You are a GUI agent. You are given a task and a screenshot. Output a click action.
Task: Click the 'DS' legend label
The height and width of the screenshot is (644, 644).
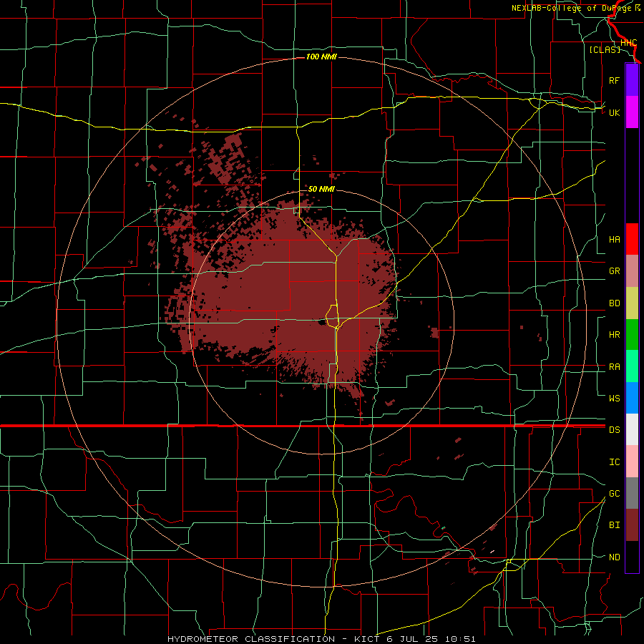click(614, 429)
